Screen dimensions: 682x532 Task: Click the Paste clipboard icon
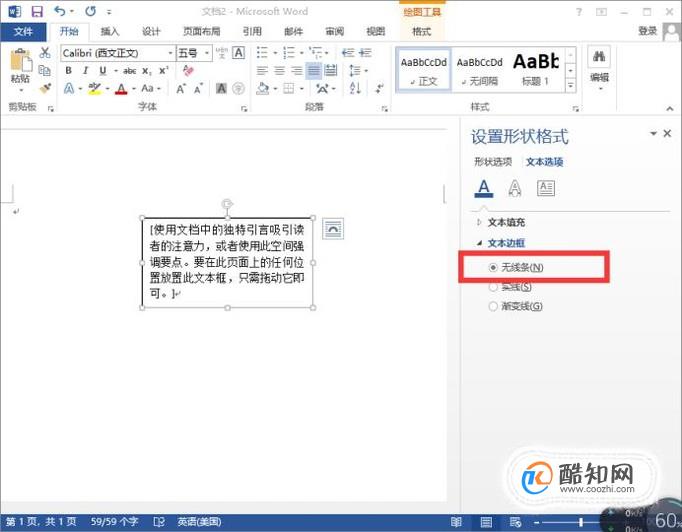(20, 60)
